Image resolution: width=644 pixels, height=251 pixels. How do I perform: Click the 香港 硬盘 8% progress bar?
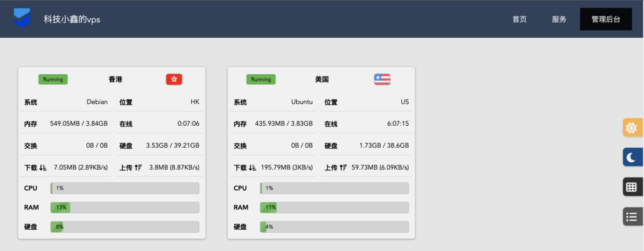pyautogui.click(x=125, y=226)
